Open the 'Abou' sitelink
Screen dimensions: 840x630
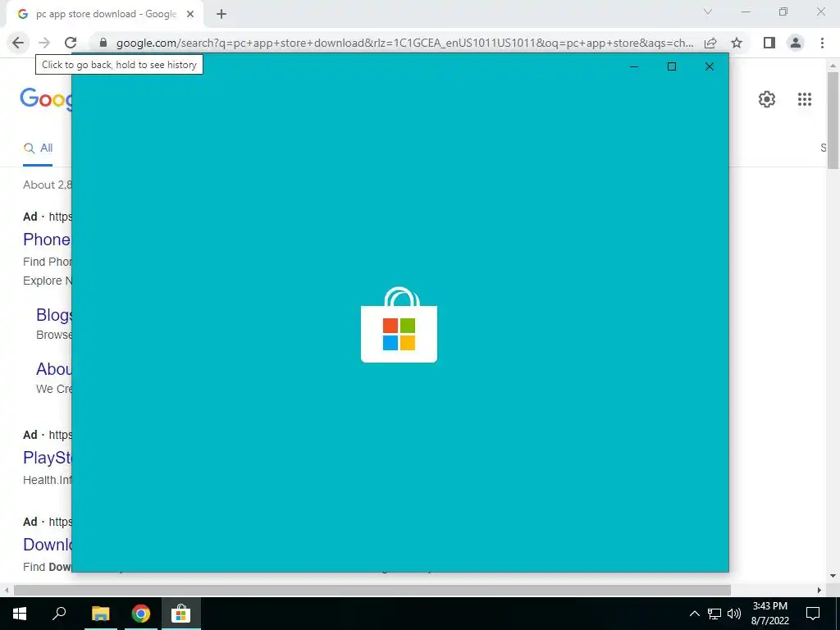[53, 368]
